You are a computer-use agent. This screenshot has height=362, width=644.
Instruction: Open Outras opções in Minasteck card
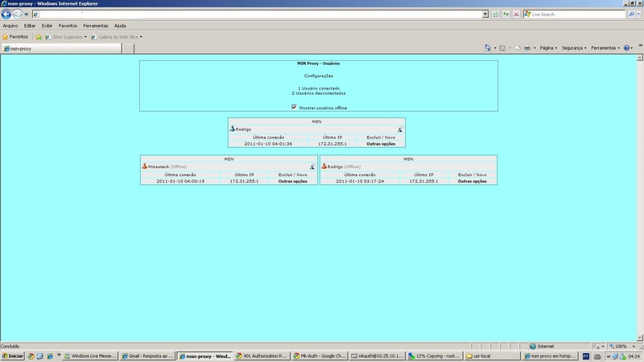[293, 181]
